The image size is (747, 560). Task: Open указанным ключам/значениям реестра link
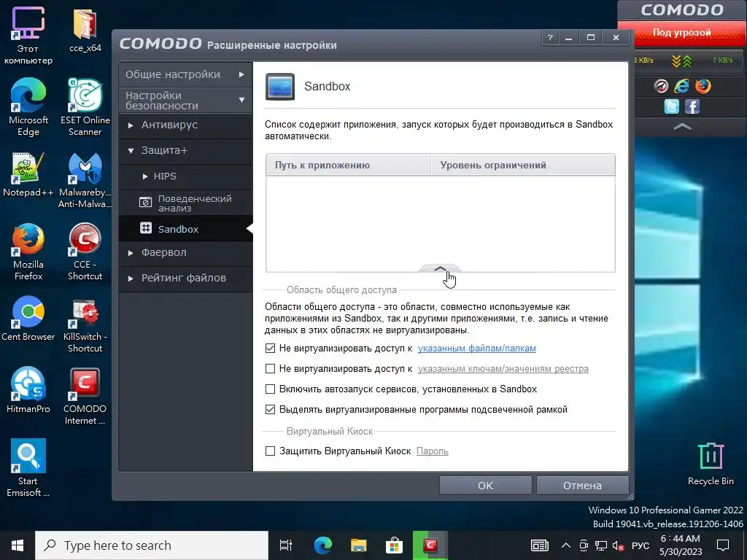coord(503,369)
